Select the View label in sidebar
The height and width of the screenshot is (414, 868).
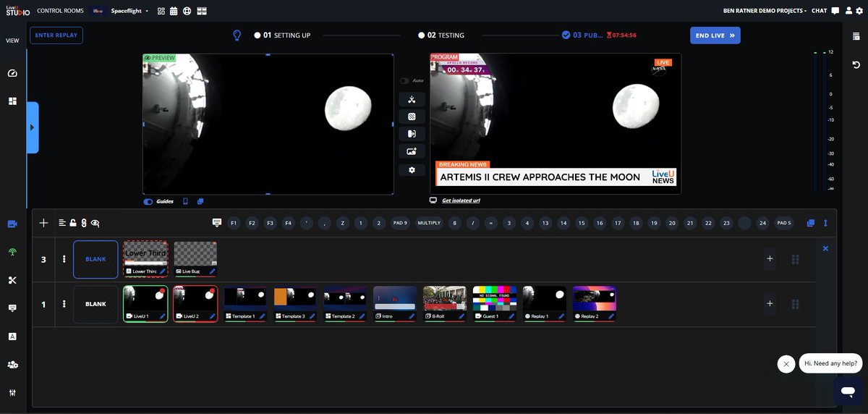point(12,41)
